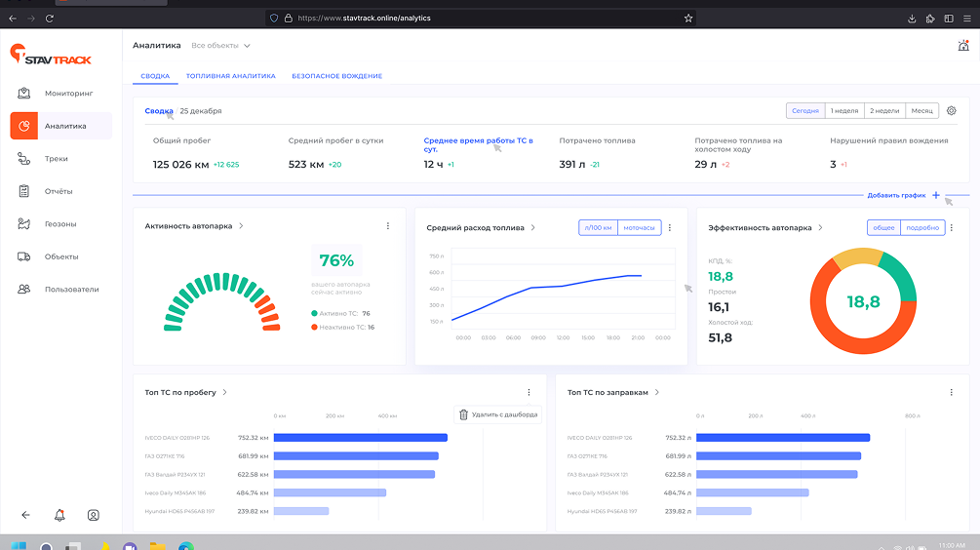The image size is (980, 550).
Task: Open the summary settings gear
Action: coord(952,111)
